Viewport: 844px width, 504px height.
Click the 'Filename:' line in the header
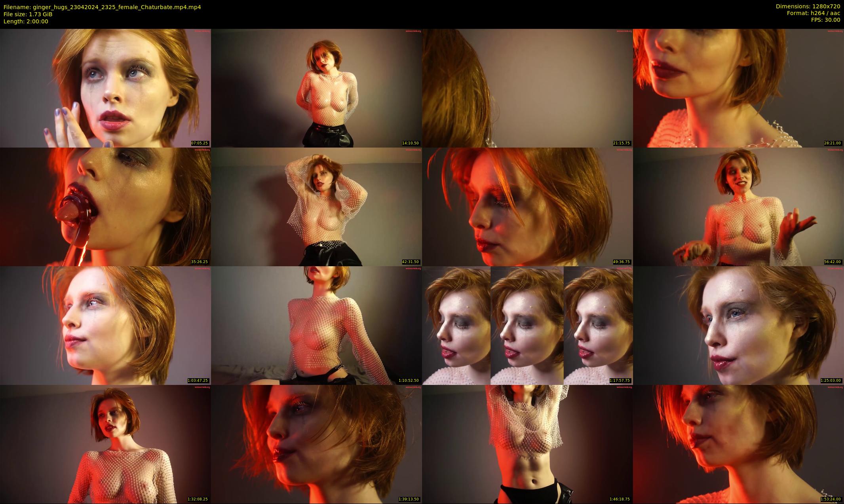(x=102, y=7)
